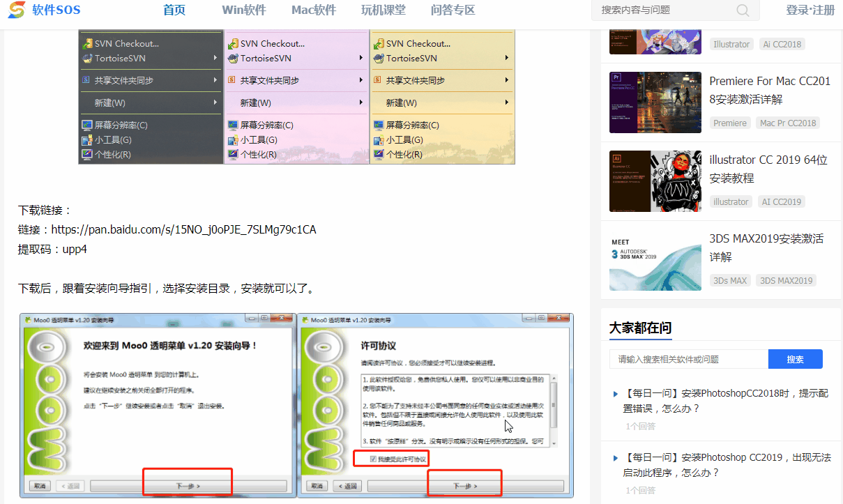The image size is (843, 504).
Task: Click 屏幕分辨率 icon in yellow menu
Action: (x=379, y=125)
